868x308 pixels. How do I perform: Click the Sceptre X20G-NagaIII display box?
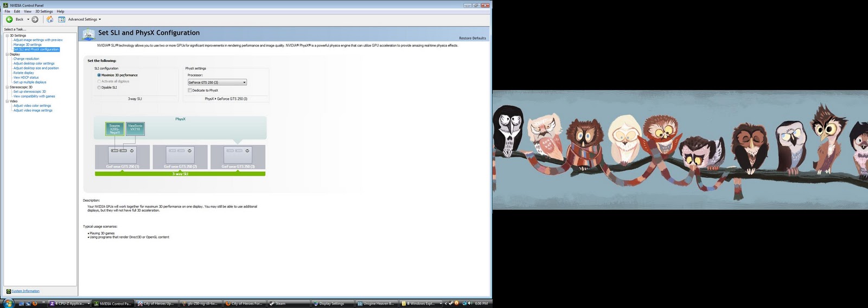pos(114,129)
